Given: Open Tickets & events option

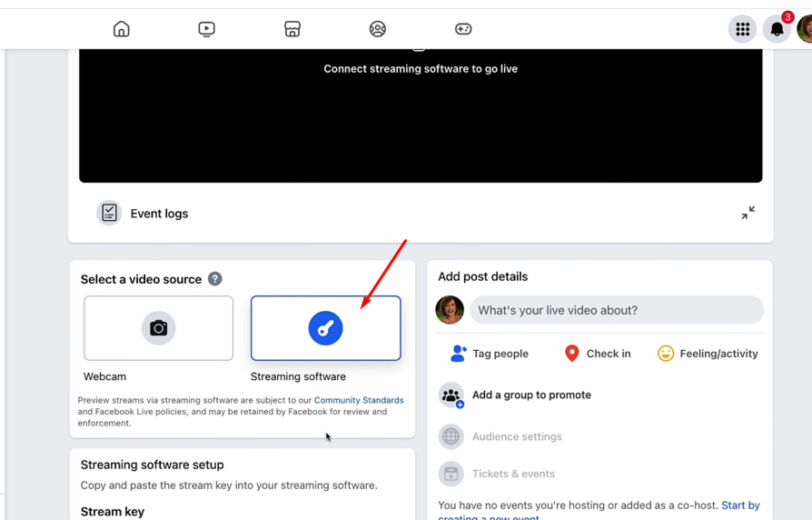Looking at the screenshot, I should click(512, 474).
